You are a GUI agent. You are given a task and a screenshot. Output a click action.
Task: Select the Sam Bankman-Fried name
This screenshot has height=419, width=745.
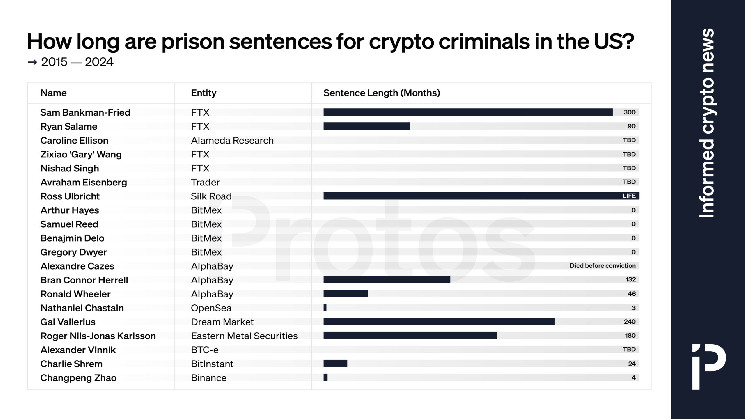click(84, 112)
